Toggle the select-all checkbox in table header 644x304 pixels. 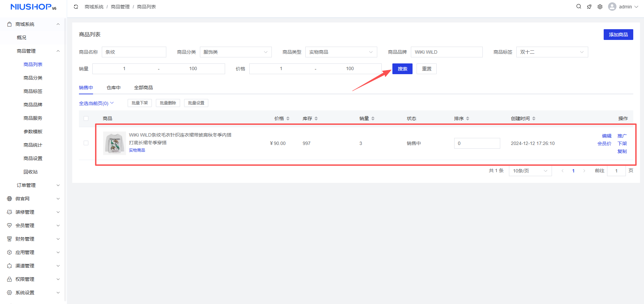pyautogui.click(x=86, y=118)
